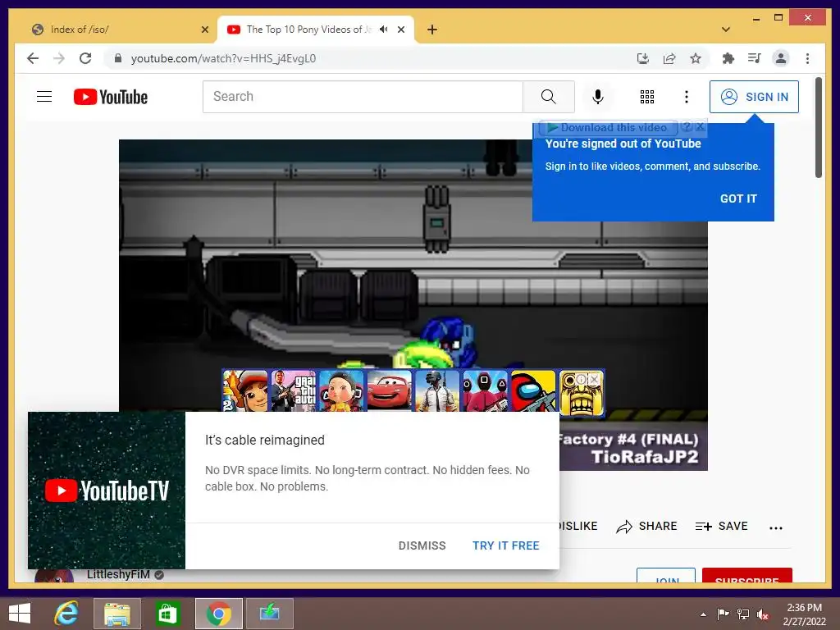The width and height of the screenshot is (840, 630).
Task: Select the Top 10 Pony Videos tab
Action: coord(316,30)
